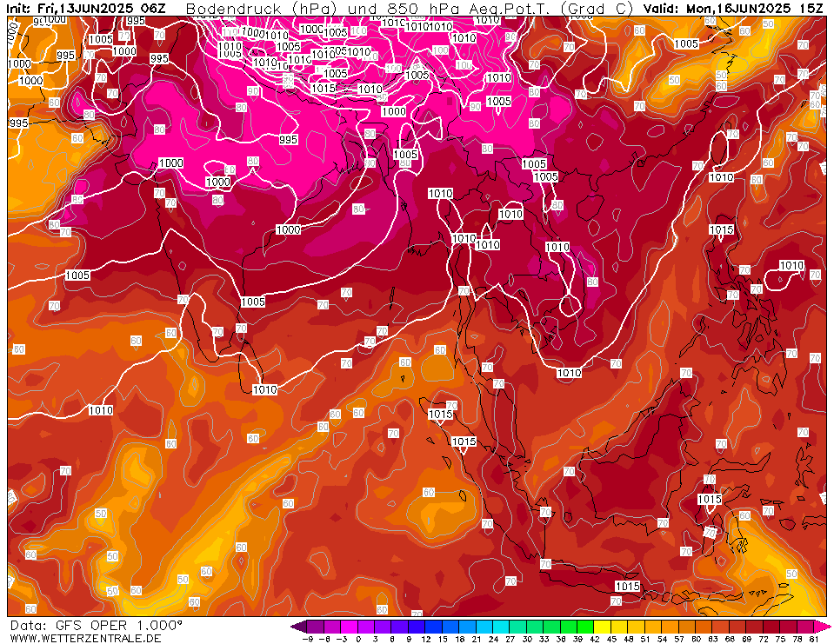Select the bright green swatch between 39 and 42
This screenshot has width=834, height=644.
585,626
